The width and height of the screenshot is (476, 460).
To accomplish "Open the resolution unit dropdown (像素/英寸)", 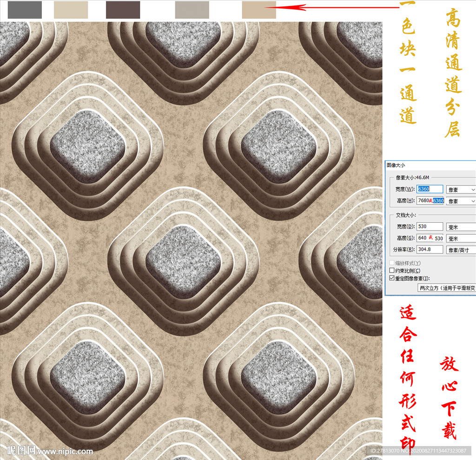I will pos(461,250).
